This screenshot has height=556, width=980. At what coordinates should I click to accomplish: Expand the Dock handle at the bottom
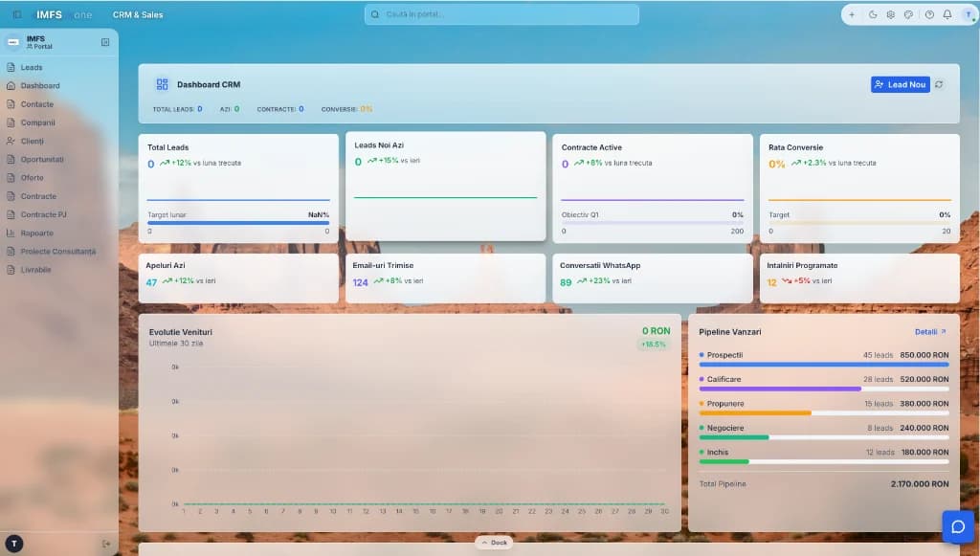point(494,543)
